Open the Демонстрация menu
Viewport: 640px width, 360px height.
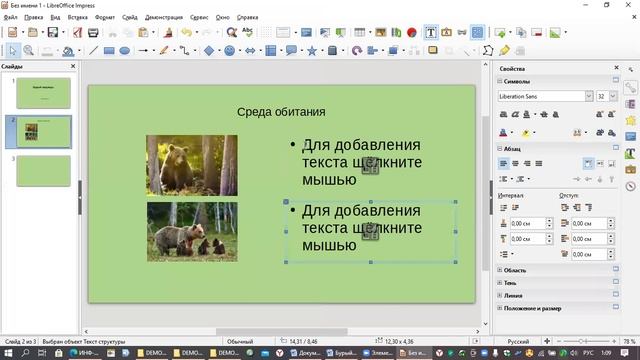click(x=164, y=17)
